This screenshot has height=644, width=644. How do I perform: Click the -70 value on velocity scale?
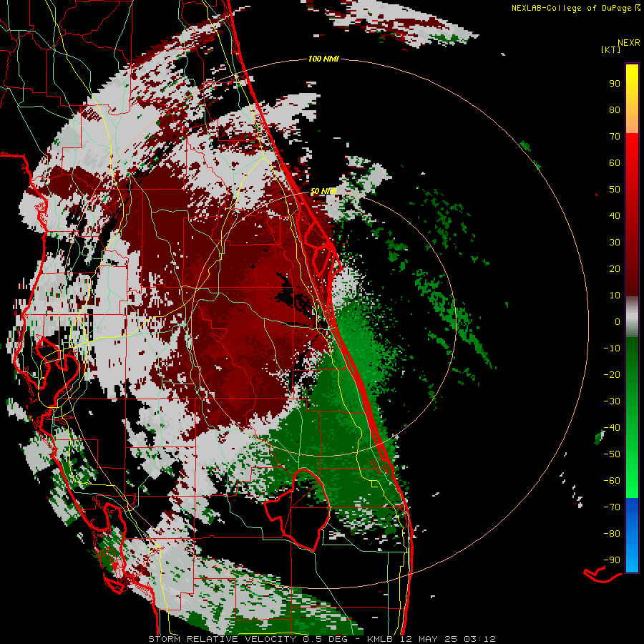click(612, 507)
